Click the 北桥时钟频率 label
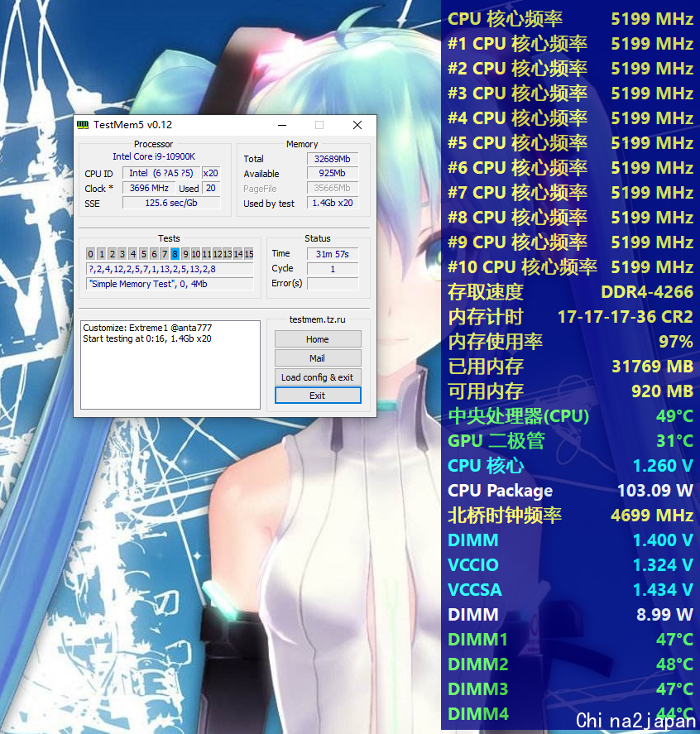 (505, 516)
